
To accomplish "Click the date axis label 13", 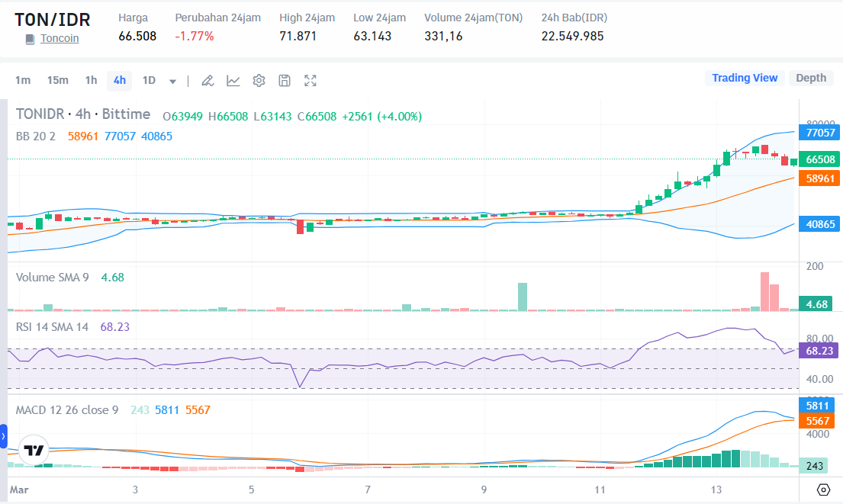I will point(716,490).
